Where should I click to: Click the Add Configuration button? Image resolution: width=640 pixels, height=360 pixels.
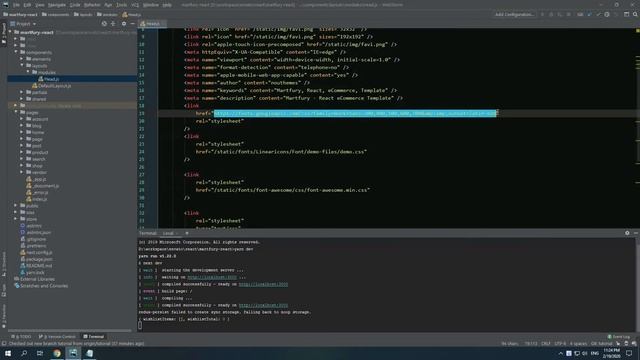tap(514, 14)
